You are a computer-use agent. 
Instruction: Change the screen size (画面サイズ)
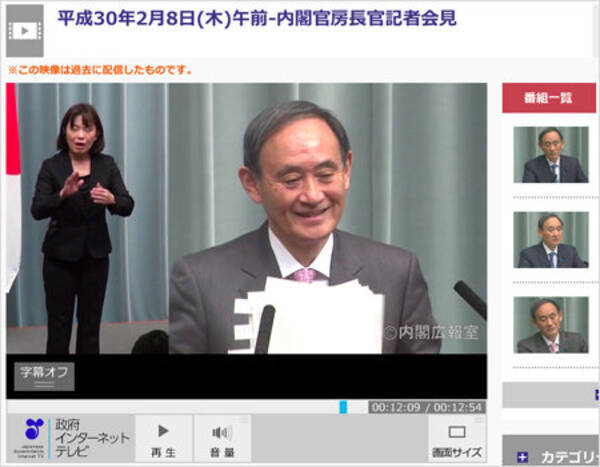point(457,439)
